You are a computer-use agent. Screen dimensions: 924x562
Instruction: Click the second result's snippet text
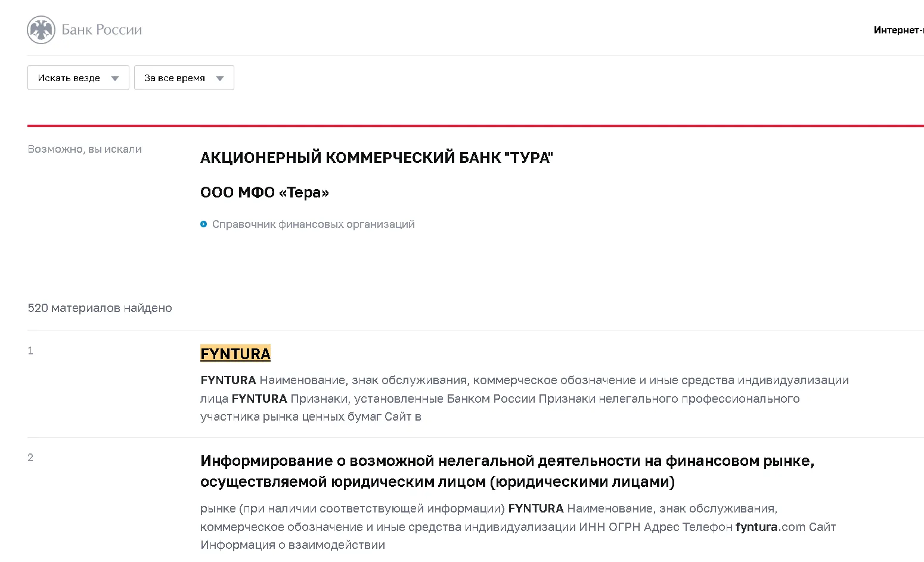[518, 527]
